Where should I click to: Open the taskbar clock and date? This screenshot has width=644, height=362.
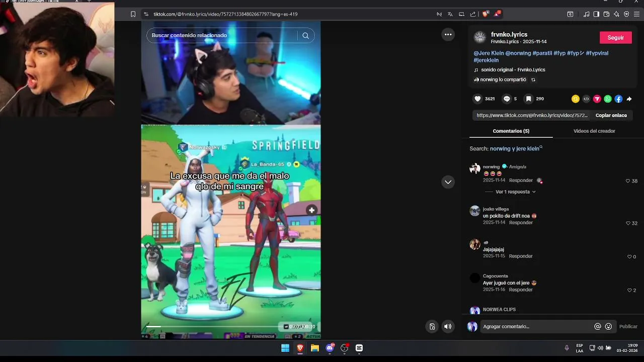pos(628,348)
